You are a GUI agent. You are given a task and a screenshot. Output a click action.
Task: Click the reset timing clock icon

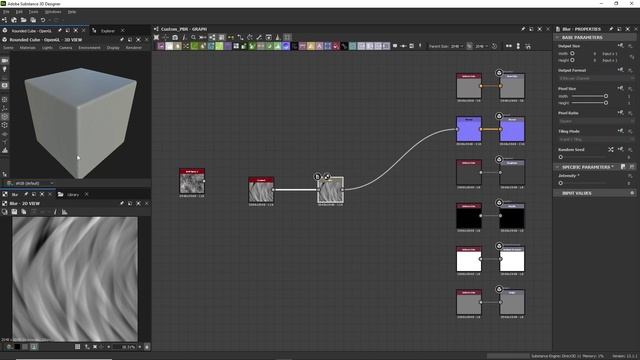(494, 46)
